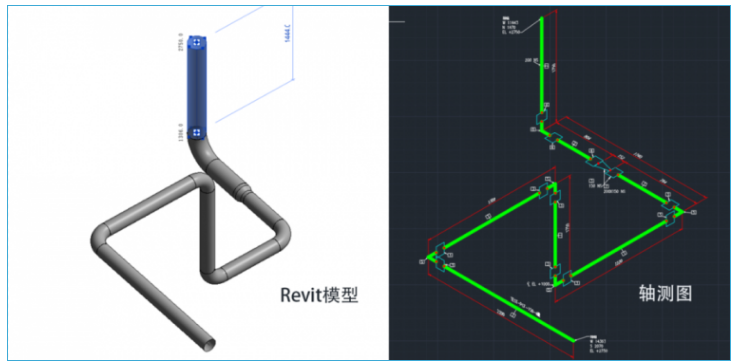Click the blue 5444.0 temporary dimension text
736x363 pixels.
[287, 33]
